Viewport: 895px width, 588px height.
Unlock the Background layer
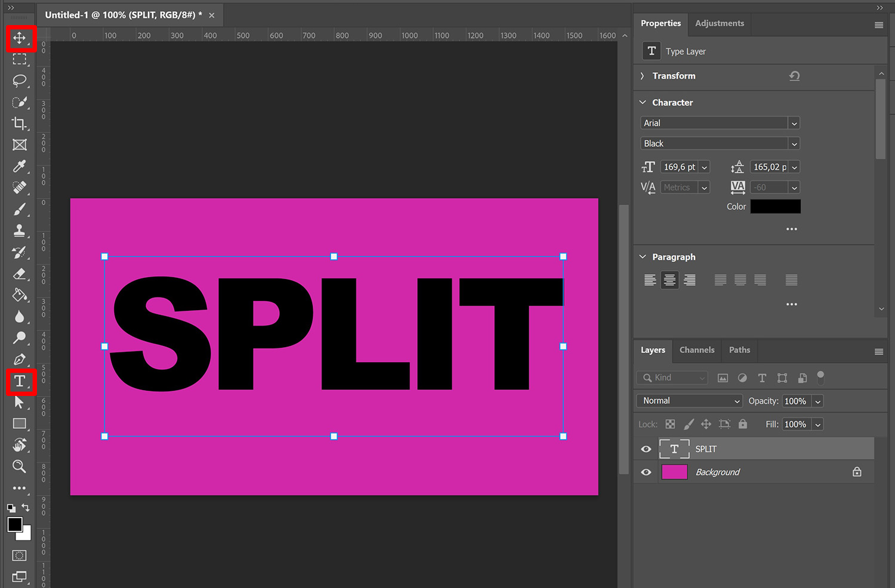point(857,472)
